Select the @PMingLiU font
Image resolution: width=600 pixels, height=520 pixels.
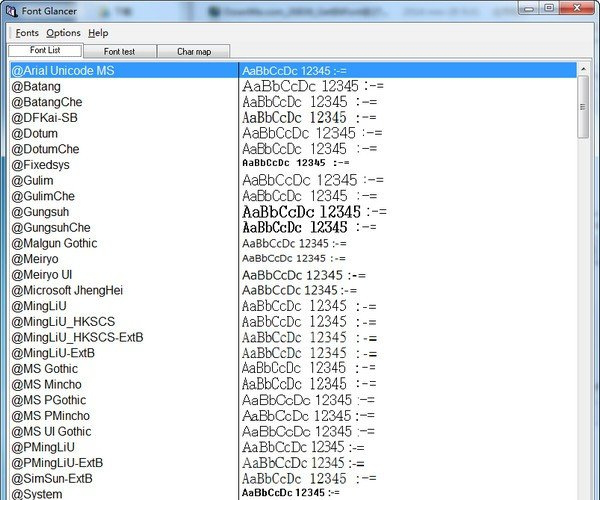click(x=43, y=447)
